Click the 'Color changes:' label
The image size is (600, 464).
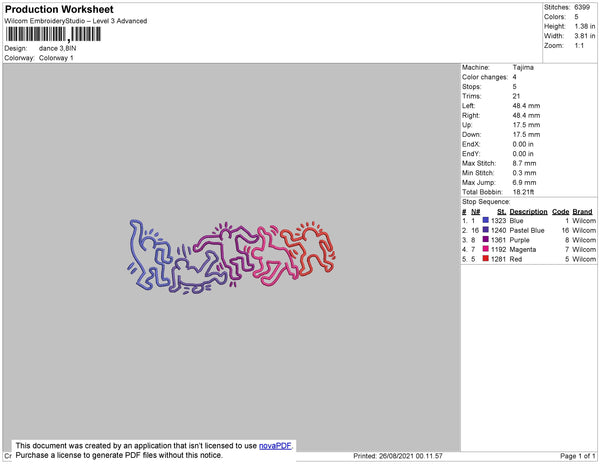click(x=485, y=77)
